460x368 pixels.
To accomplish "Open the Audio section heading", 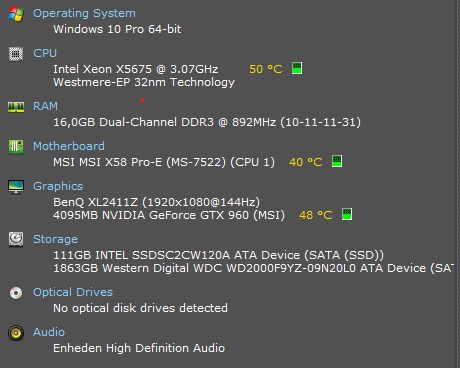I will click(x=49, y=332).
